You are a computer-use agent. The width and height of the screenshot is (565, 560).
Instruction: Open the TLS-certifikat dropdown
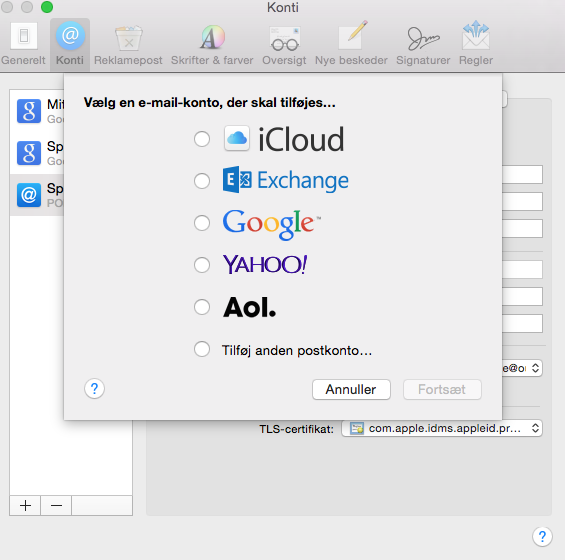[x=442, y=428]
